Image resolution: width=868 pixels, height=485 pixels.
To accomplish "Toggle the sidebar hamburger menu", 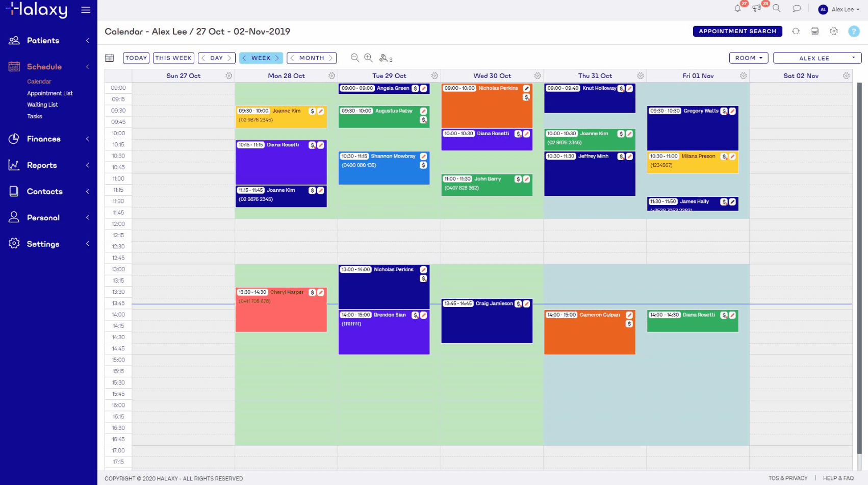I will pos(86,10).
